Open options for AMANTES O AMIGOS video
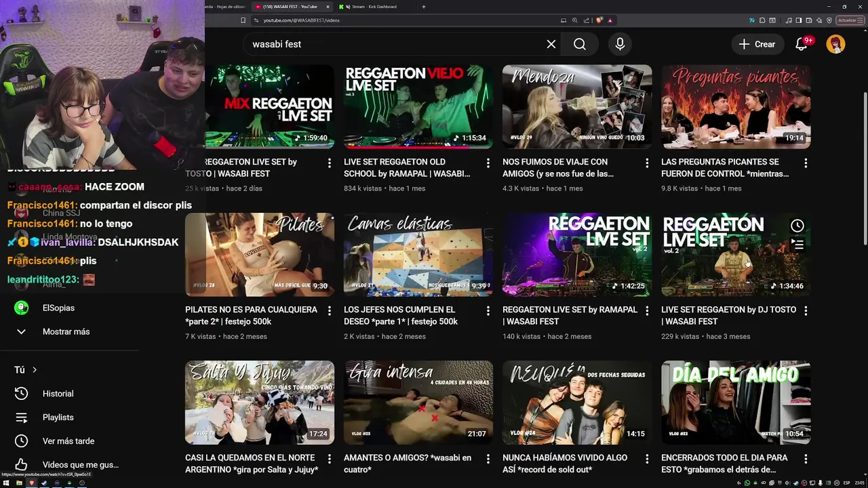This screenshot has width=868, height=488. pyautogui.click(x=488, y=459)
